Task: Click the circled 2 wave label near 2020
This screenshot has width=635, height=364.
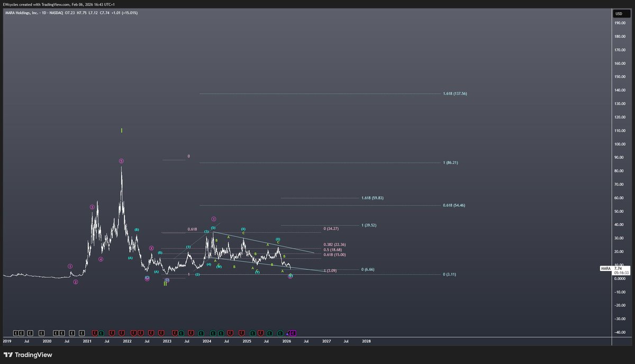Action: [x=76, y=282]
